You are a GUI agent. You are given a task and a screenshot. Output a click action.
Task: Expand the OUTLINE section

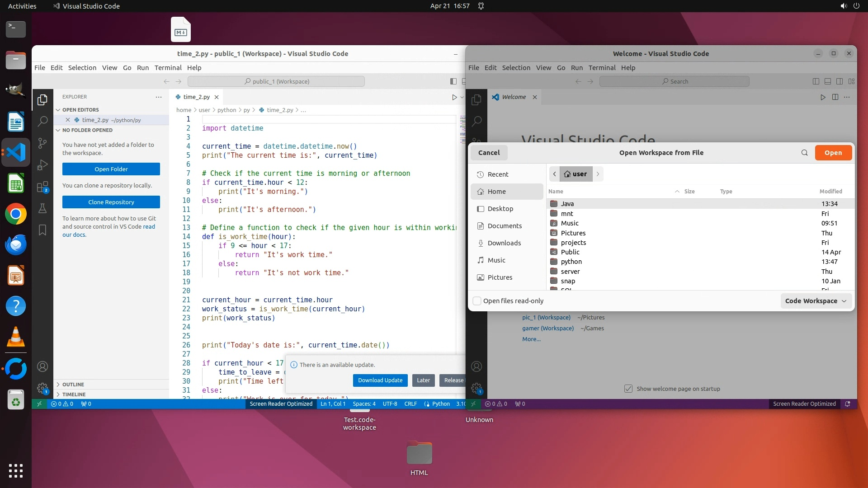[x=73, y=385]
